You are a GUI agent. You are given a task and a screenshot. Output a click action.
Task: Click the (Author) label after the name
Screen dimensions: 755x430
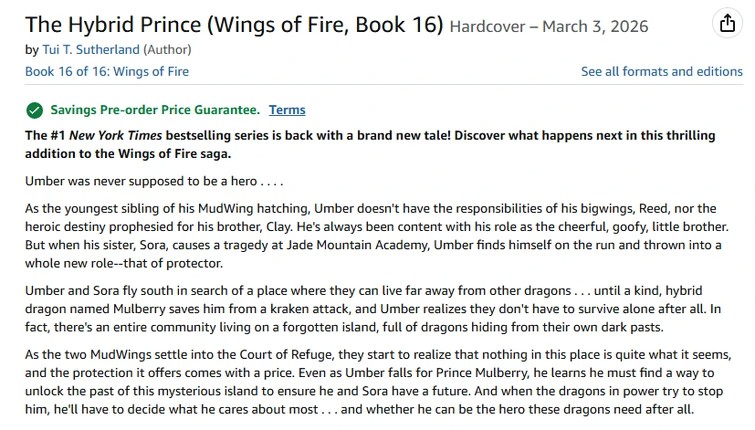click(x=167, y=49)
